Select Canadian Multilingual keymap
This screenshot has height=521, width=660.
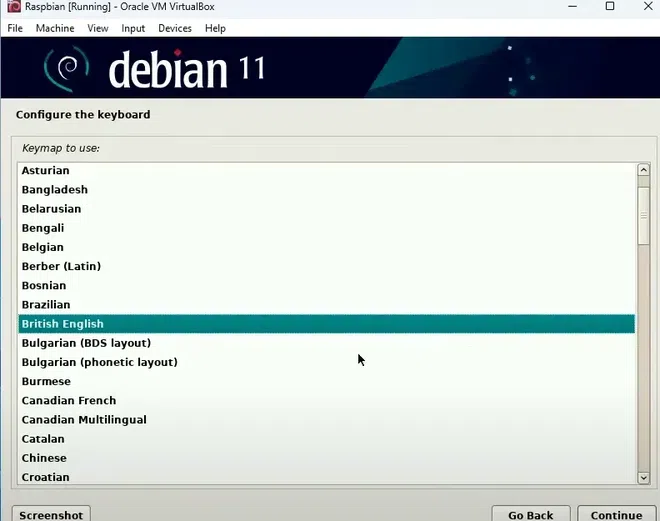(327, 420)
